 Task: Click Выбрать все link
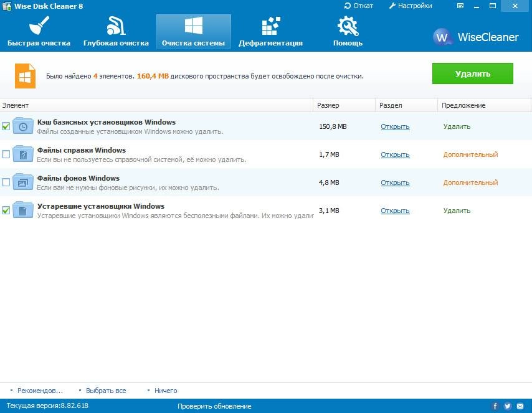(106, 391)
